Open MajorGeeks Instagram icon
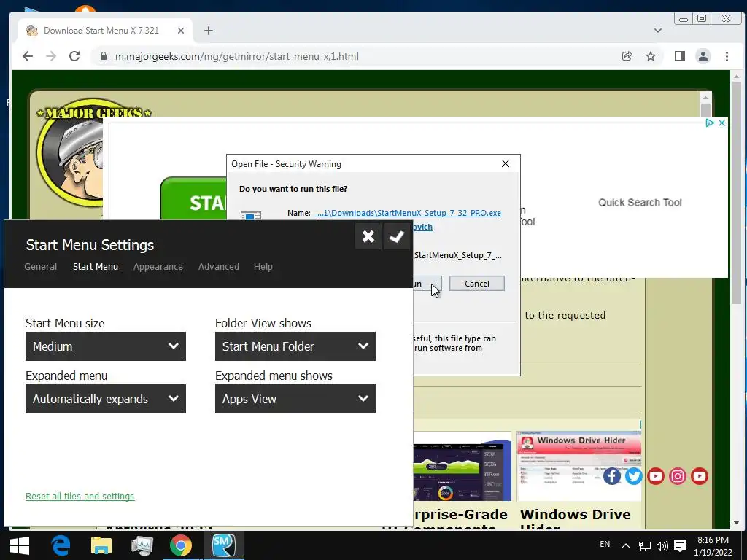The image size is (747, 560). pos(678,476)
